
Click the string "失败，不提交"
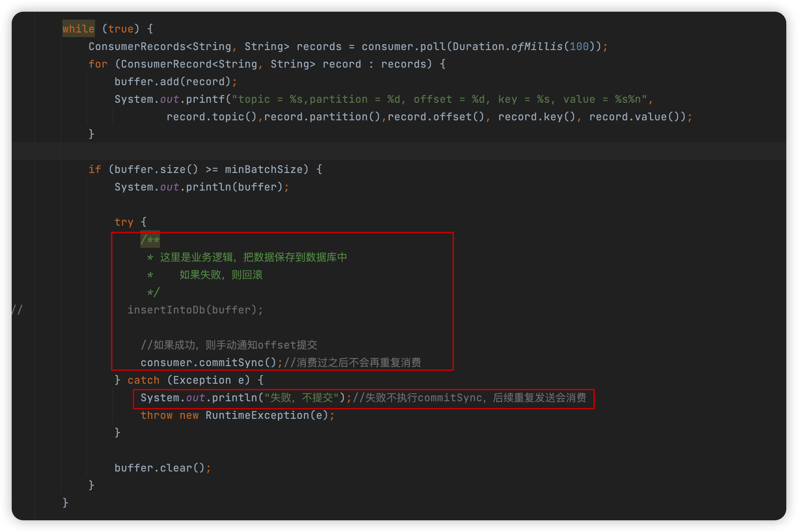pyautogui.click(x=302, y=398)
